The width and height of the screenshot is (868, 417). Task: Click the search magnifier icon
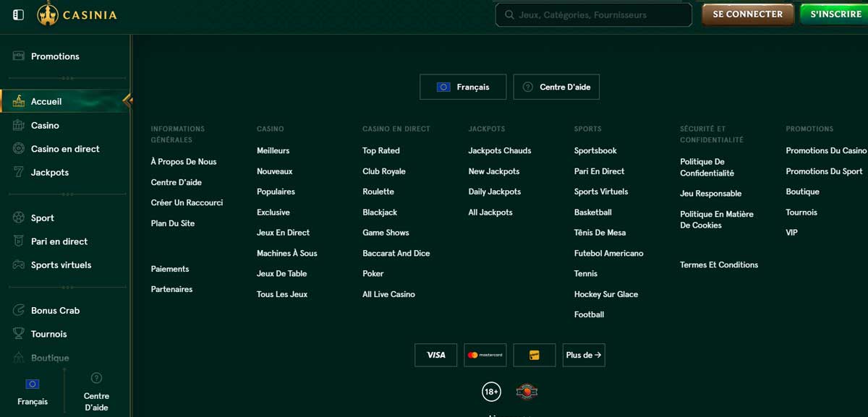point(509,14)
